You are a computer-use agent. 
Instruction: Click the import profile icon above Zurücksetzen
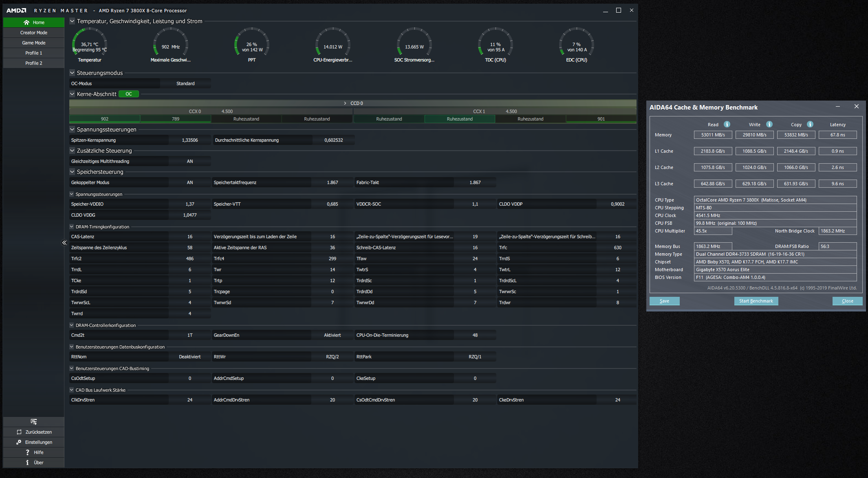click(33, 422)
